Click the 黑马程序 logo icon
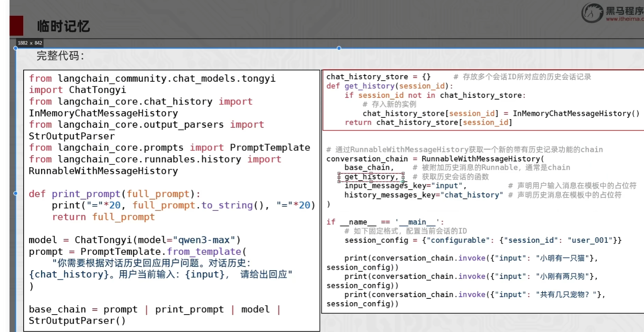Viewport: 644px width, 332px height. 592,12
